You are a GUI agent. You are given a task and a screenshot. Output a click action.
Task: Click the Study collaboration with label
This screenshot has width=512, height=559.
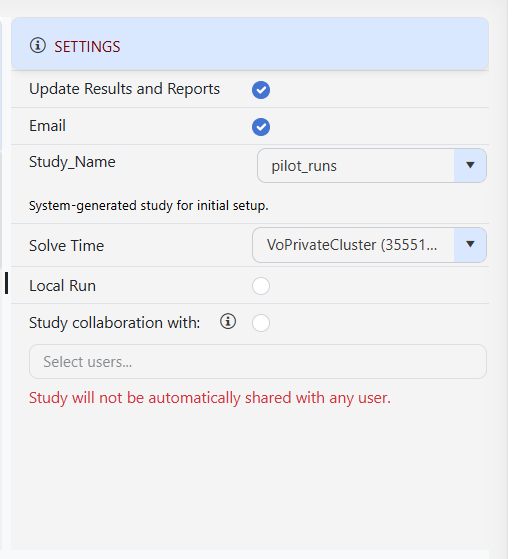(114, 323)
